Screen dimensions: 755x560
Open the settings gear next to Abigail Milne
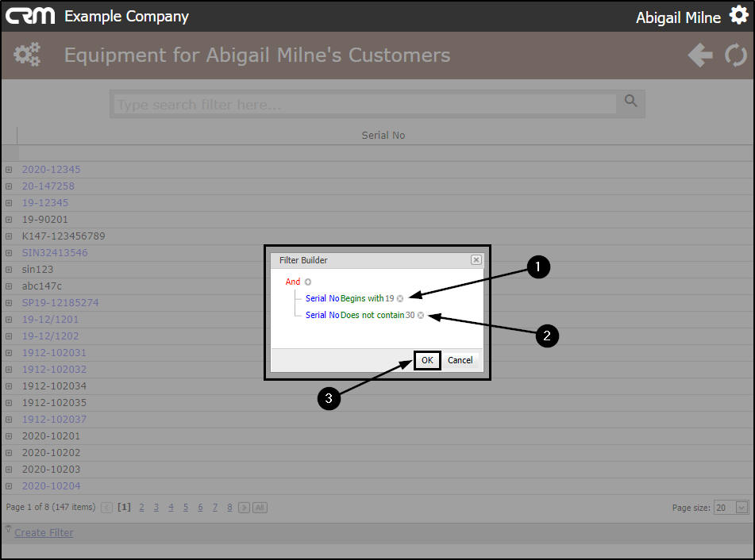pos(738,15)
